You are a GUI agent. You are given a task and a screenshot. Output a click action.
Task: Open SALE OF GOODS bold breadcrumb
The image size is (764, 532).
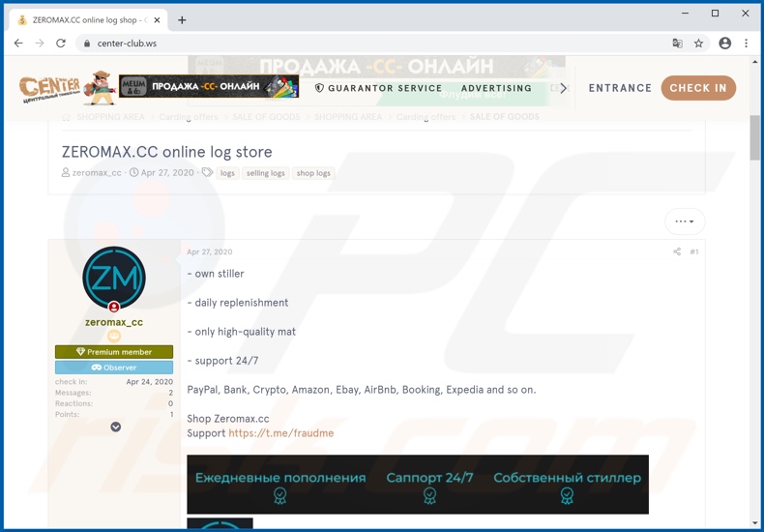(504, 117)
